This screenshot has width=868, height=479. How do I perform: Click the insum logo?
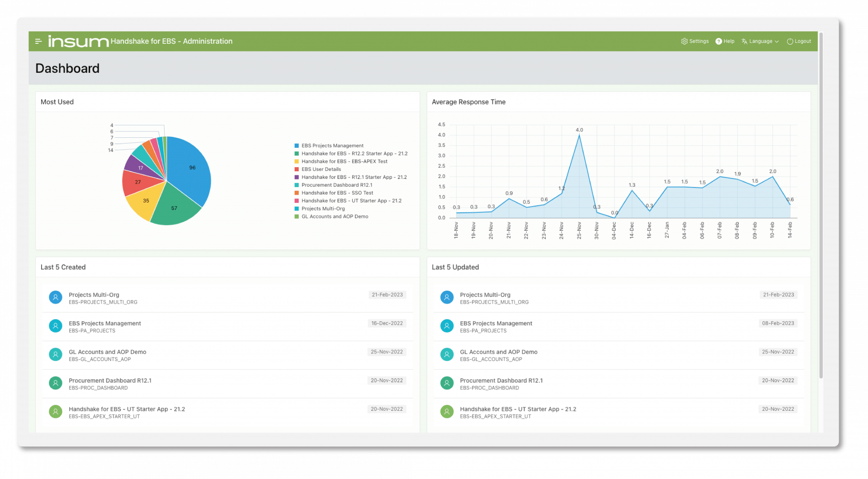pos(77,41)
